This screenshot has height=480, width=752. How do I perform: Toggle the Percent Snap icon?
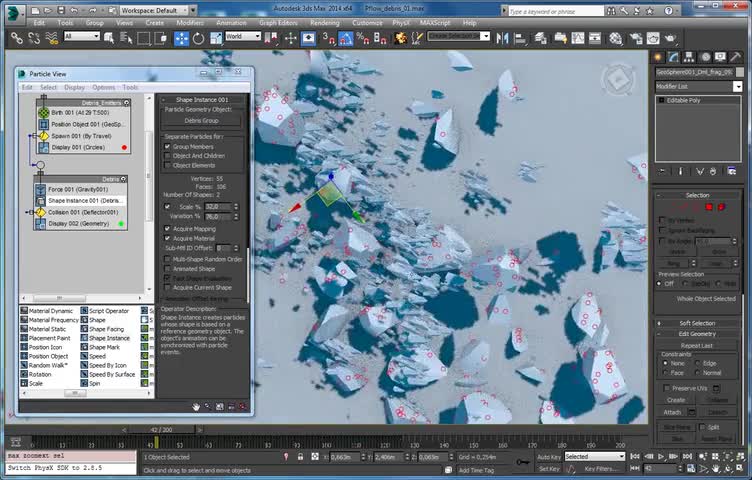363,38
